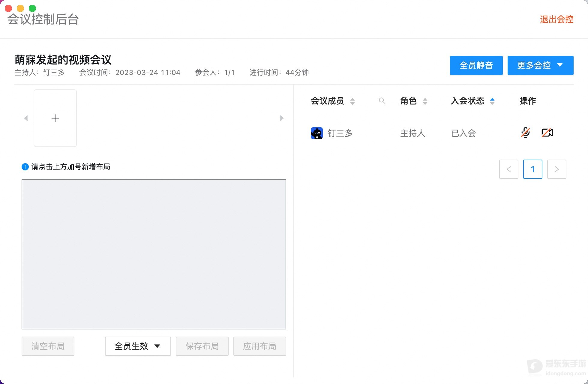Click the 保存布局 button

pos(202,346)
